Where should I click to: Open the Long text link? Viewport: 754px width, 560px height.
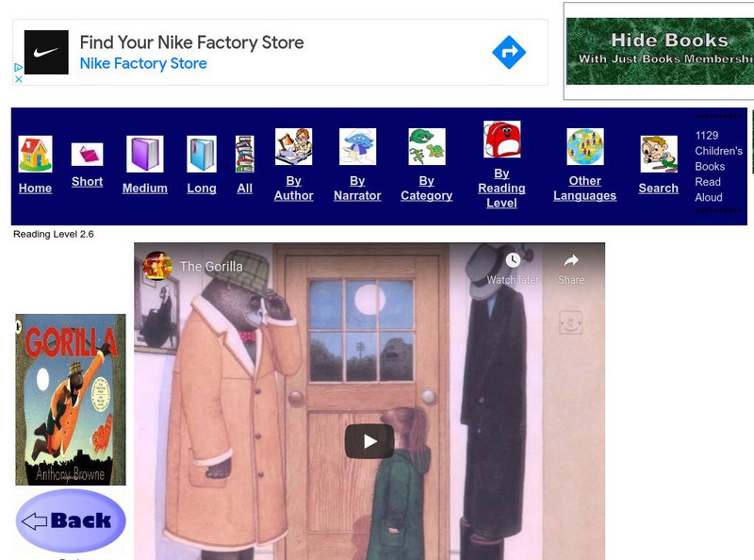[202, 189]
